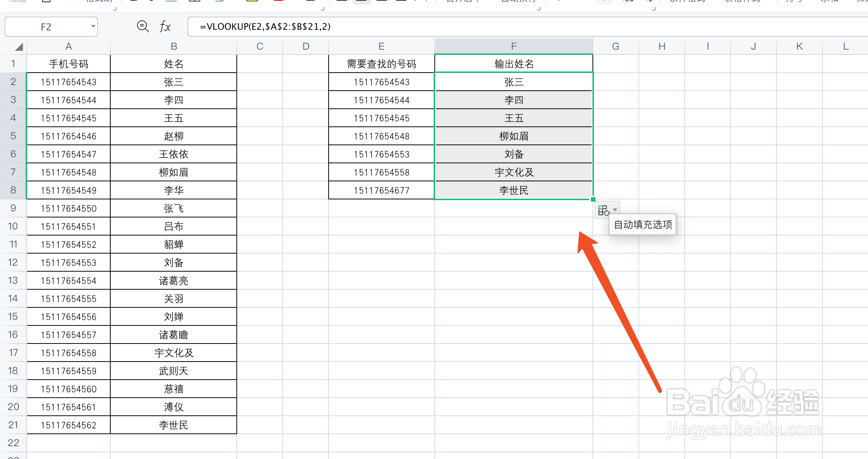Select column B header
Screen dimensions: 868x459
coord(174,46)
